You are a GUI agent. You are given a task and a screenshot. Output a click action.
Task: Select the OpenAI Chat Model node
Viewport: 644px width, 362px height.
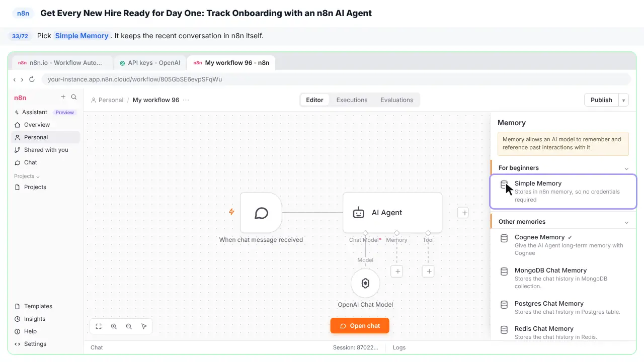click(365, 284)
